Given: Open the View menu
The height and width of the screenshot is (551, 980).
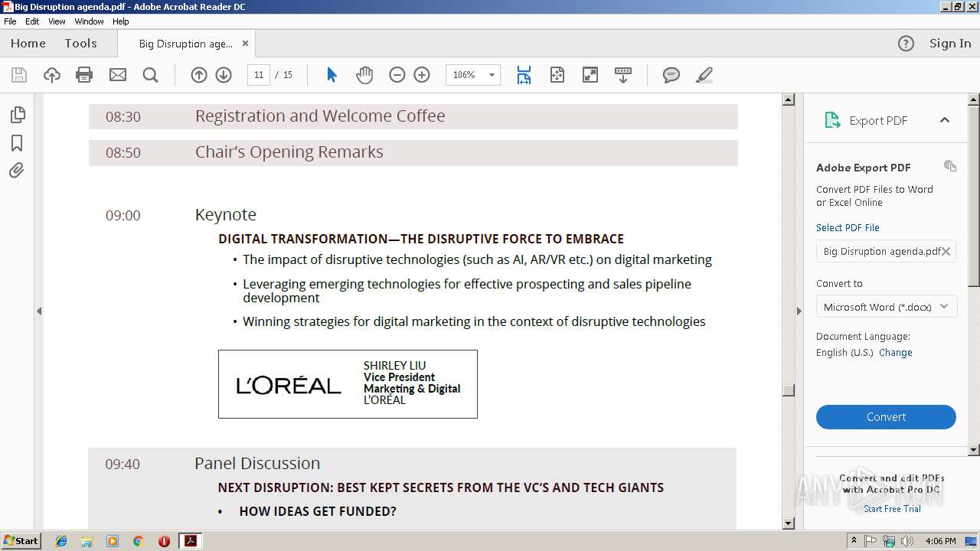Looking at the screenshot, I should click(x=57, y=21).
